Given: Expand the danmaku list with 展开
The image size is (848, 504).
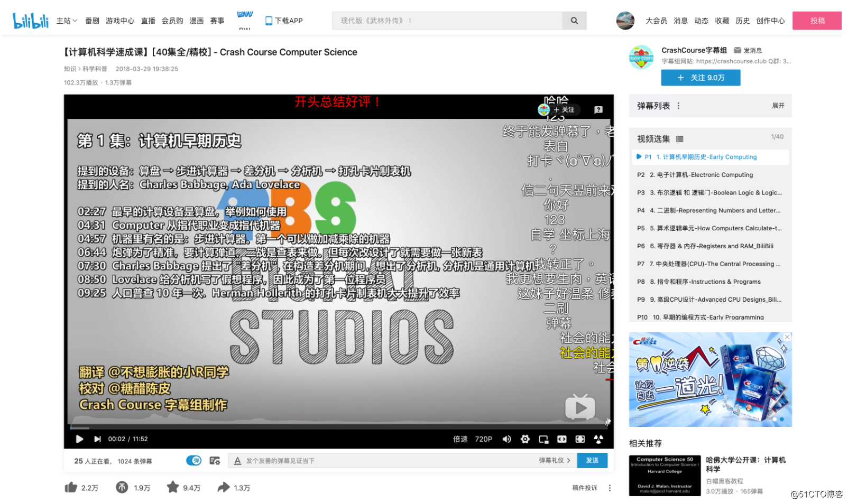Looking at the screenshot, I should [778, 106].
